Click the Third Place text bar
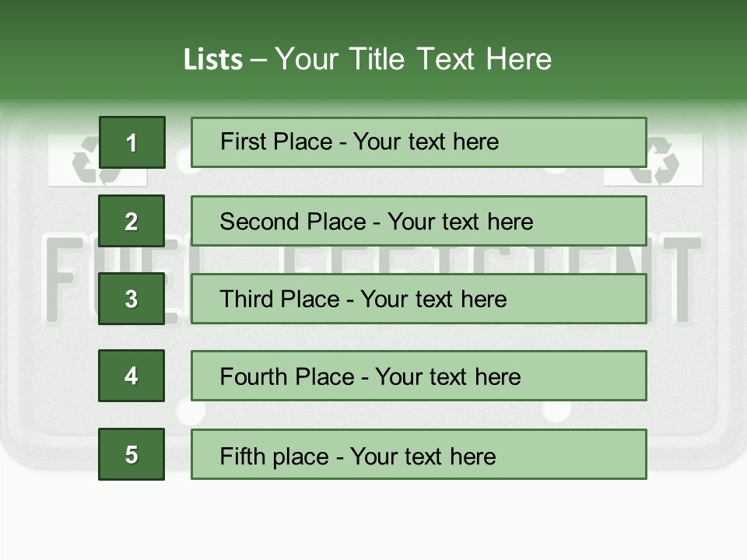Screen dimensions: 747x560 click(x=419, y=299)
